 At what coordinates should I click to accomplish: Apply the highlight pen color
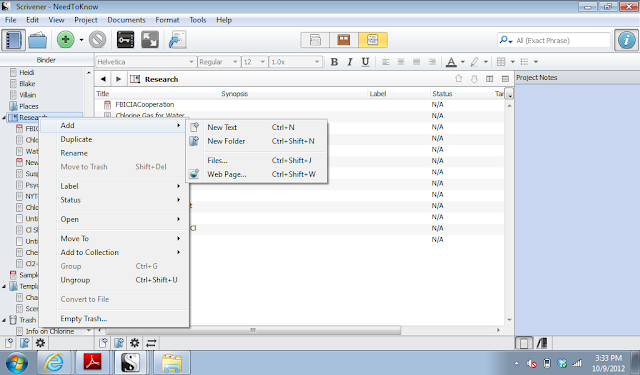pos(474,62)
